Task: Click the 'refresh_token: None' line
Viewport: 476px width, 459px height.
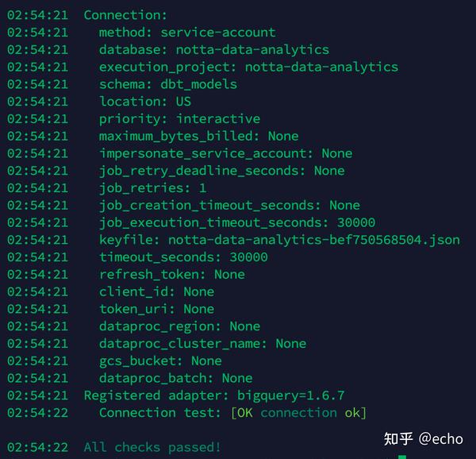Action: (x=171, y=274)
